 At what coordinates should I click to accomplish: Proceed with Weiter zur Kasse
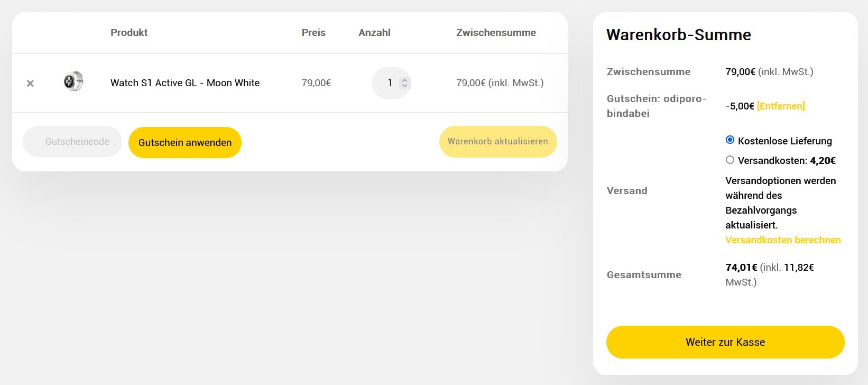pos(725,342)
